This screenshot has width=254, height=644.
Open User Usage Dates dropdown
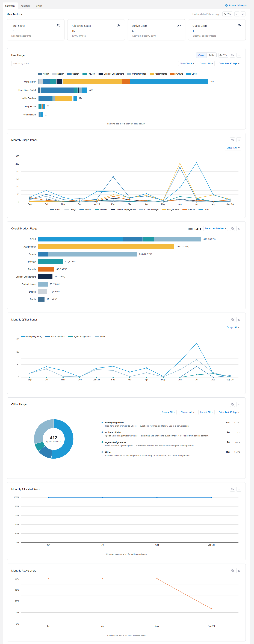229,63
